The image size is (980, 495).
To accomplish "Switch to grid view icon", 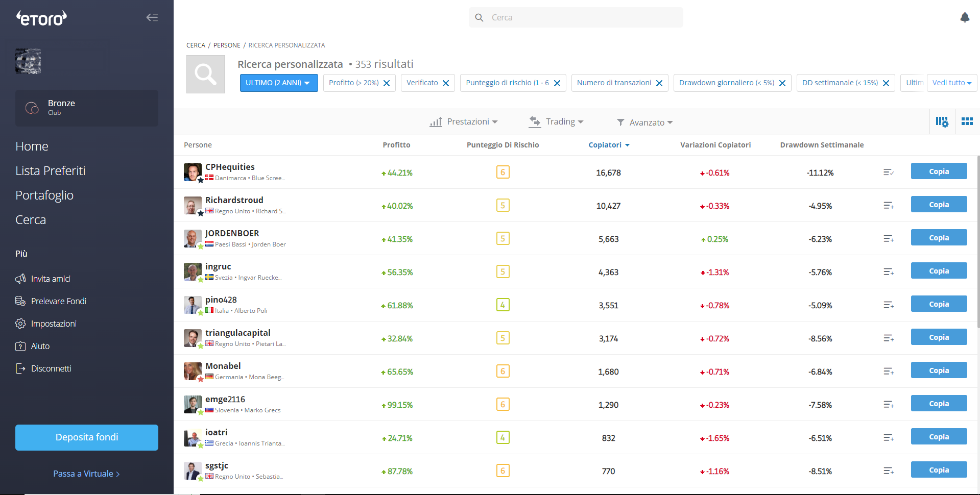I will tap(967, 121).
